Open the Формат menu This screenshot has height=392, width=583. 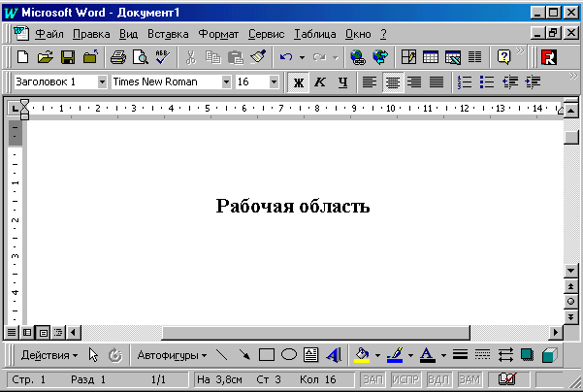(218, 34)
